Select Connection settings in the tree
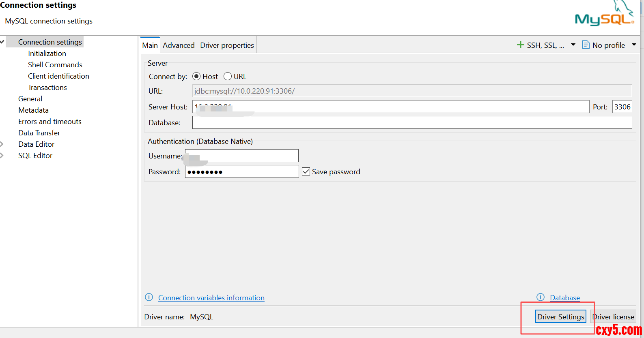 50,42
